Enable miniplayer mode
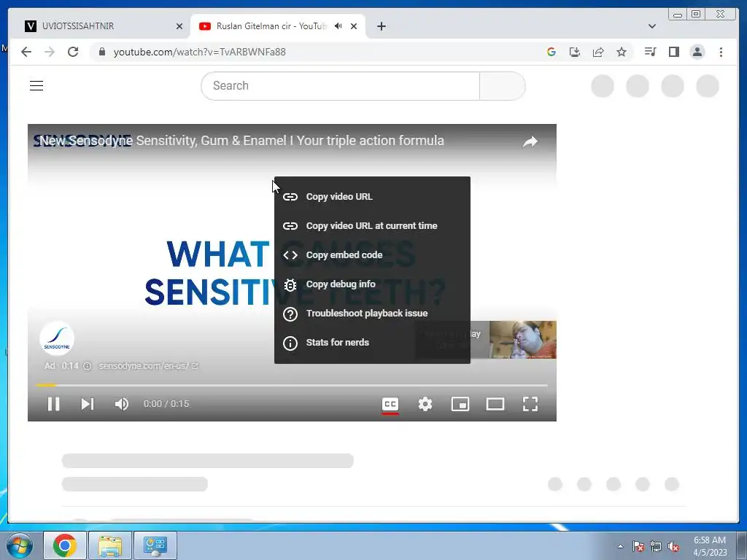The height and width of the screenshot is (560, 747). [460, 404]
